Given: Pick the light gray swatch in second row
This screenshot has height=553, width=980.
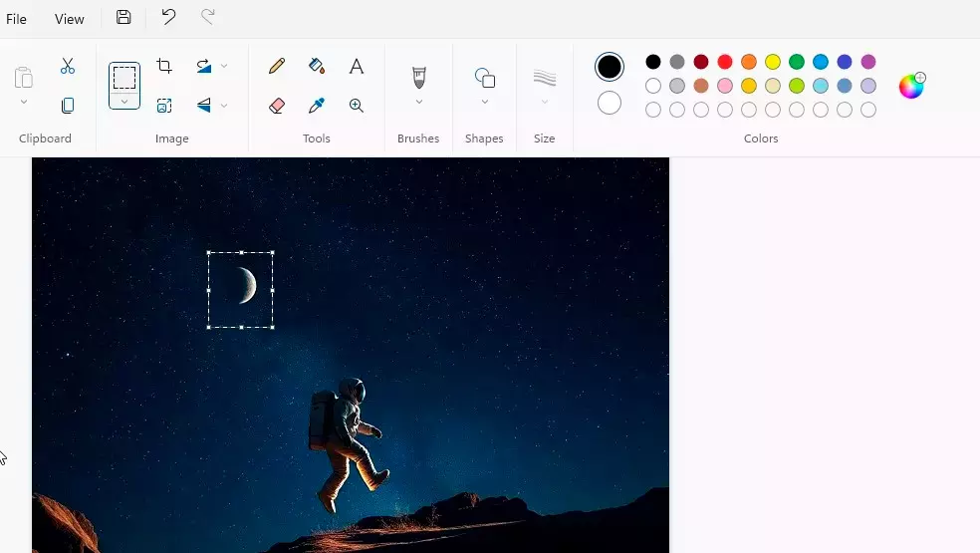Looking at the screenshot, I should (x=677, y=86).
